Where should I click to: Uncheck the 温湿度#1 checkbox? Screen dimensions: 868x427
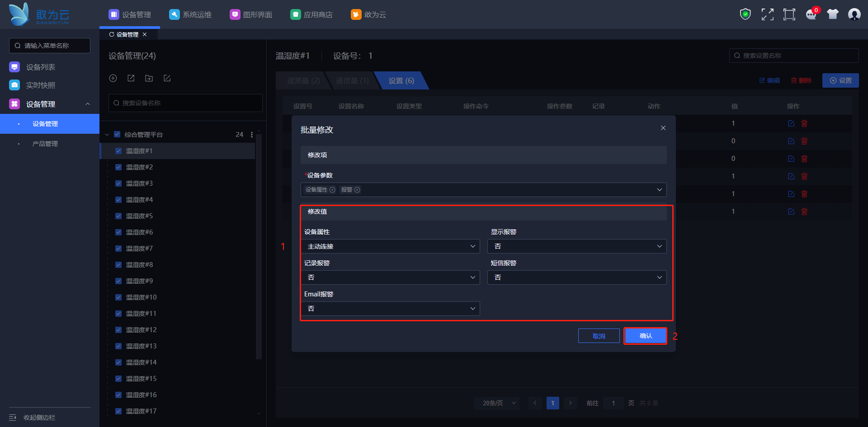point(118,151)
